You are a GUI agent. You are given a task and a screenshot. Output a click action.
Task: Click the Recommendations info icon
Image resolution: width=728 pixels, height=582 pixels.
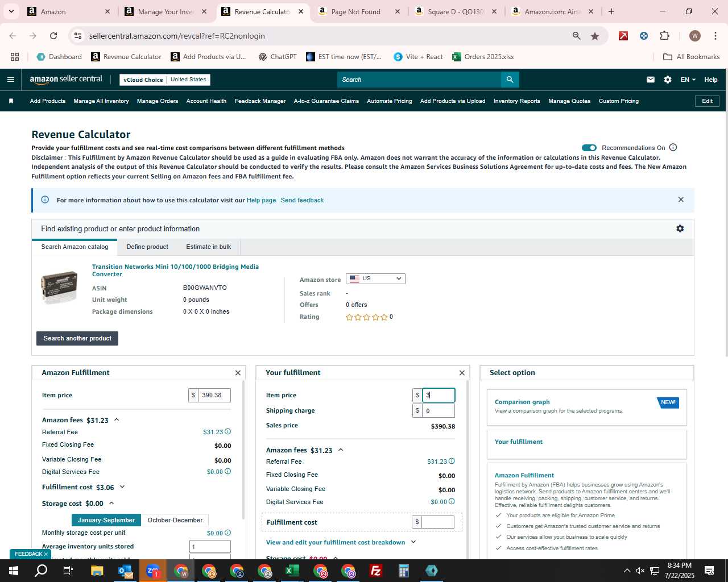(673, 148)
